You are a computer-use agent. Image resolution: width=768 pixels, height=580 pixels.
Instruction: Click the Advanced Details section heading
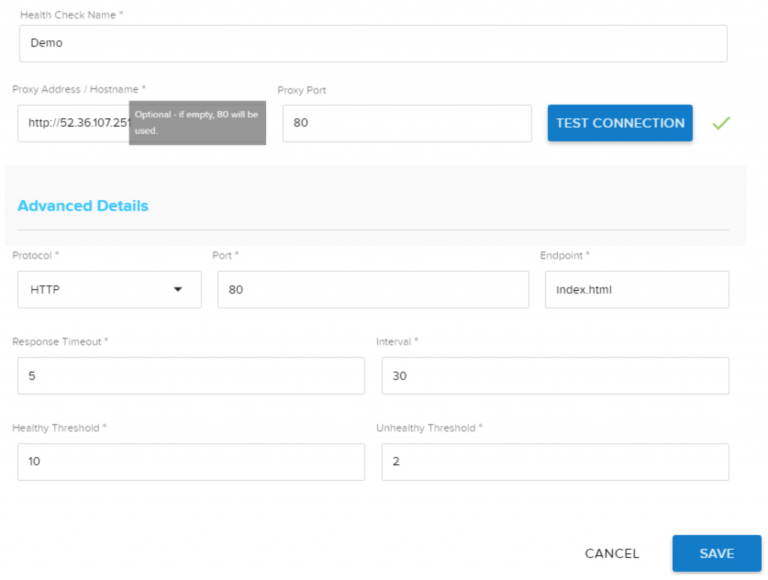83,206
